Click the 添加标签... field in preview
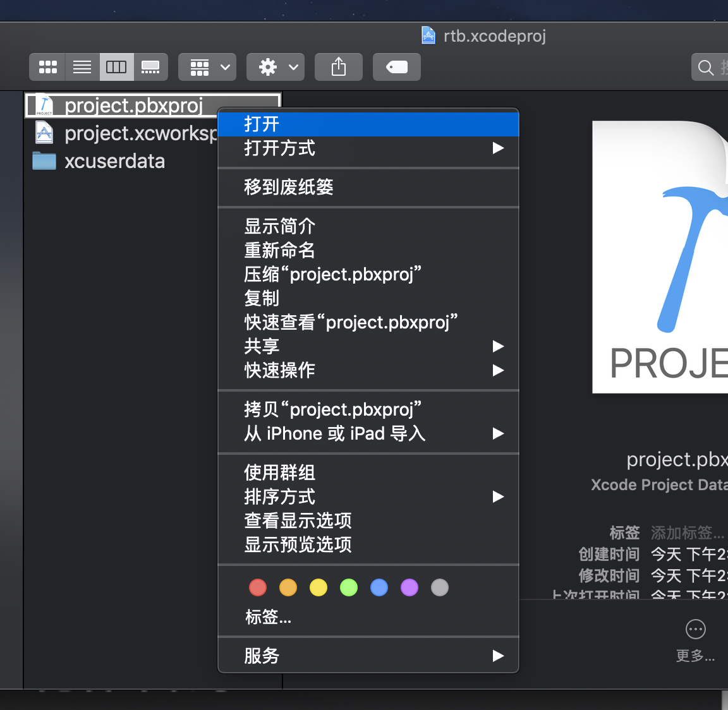This screenshot has height=710, width=728. (x=688, y=532)
